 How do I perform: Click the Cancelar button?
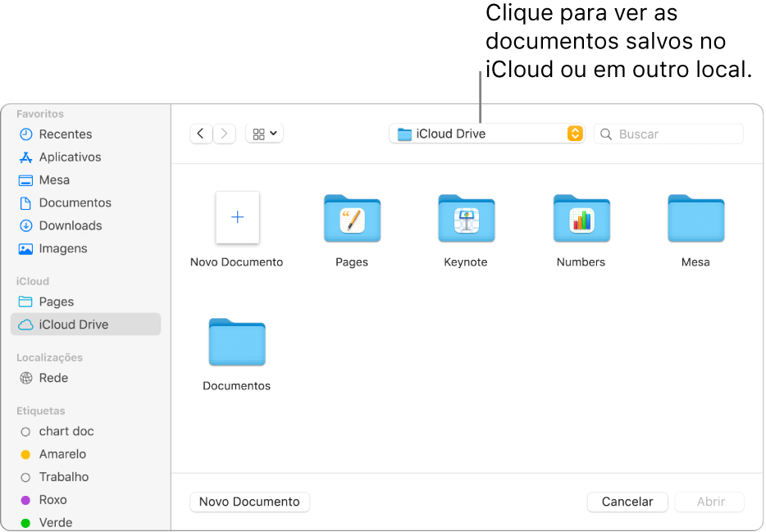pos(627,502)
